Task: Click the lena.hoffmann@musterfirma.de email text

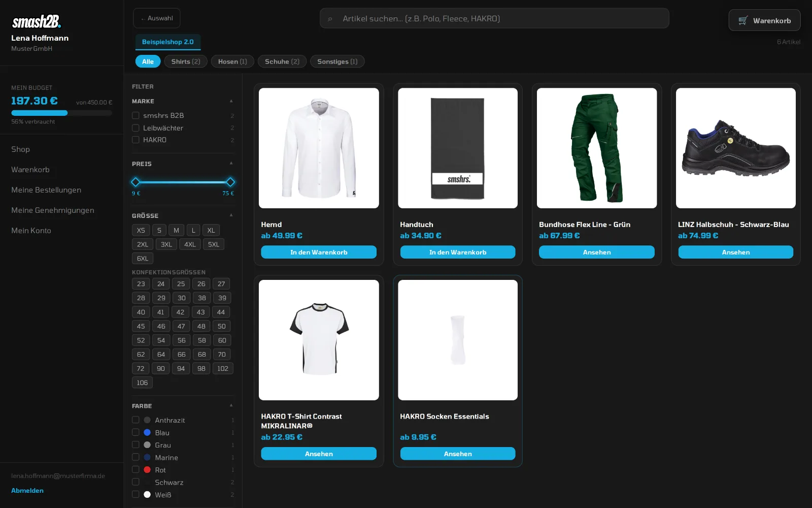Action: (x=58, y=476)
